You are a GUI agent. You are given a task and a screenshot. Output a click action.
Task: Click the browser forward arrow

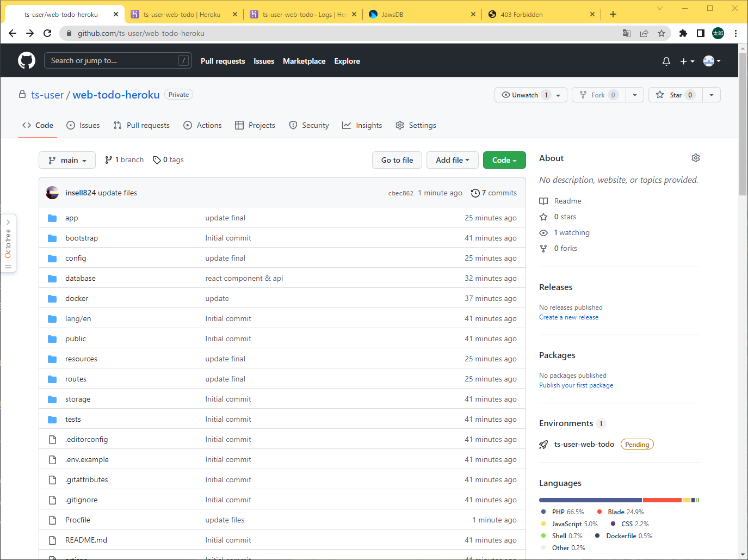click(30, 33)
